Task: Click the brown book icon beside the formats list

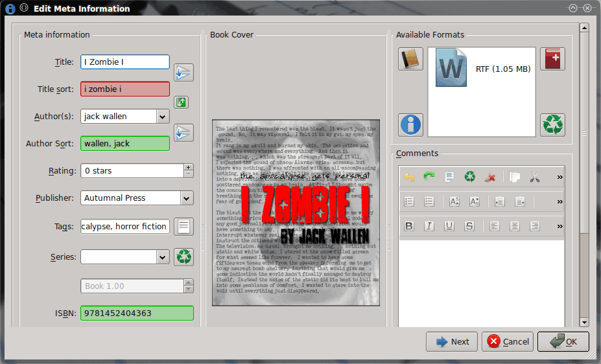Action: tap(410, 60)
